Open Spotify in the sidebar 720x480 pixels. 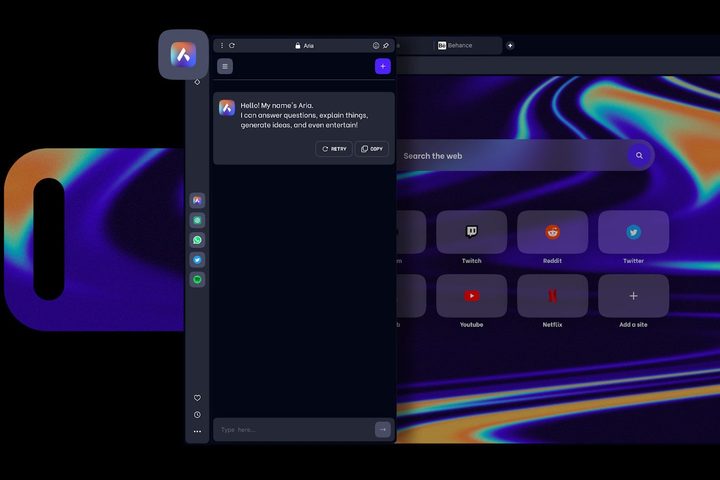(x=197, y=279)
